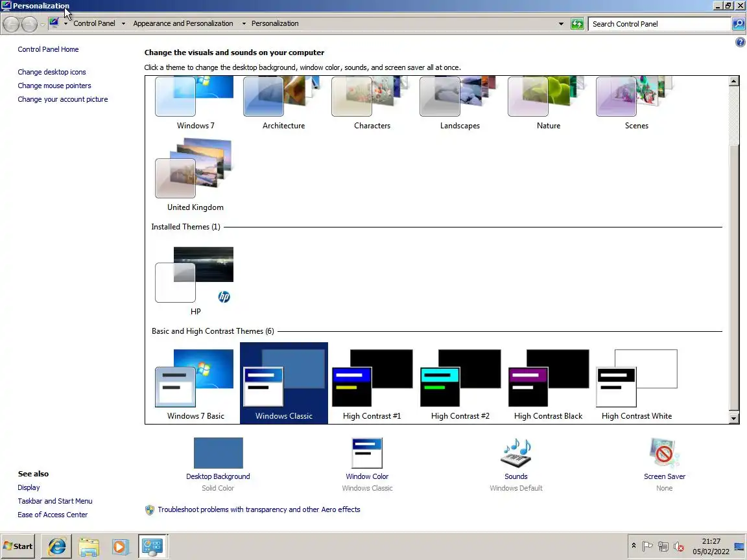Apply the Nature theme

click(548, 103)
